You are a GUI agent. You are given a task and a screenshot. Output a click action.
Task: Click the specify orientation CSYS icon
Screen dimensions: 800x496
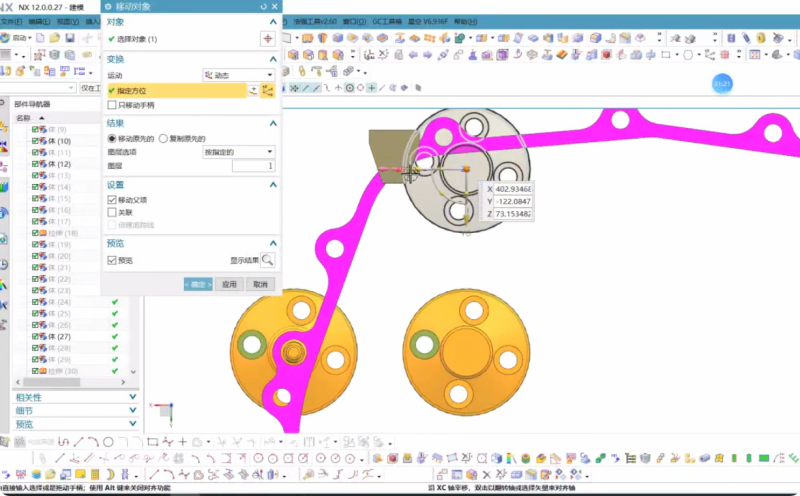point(267,91)
